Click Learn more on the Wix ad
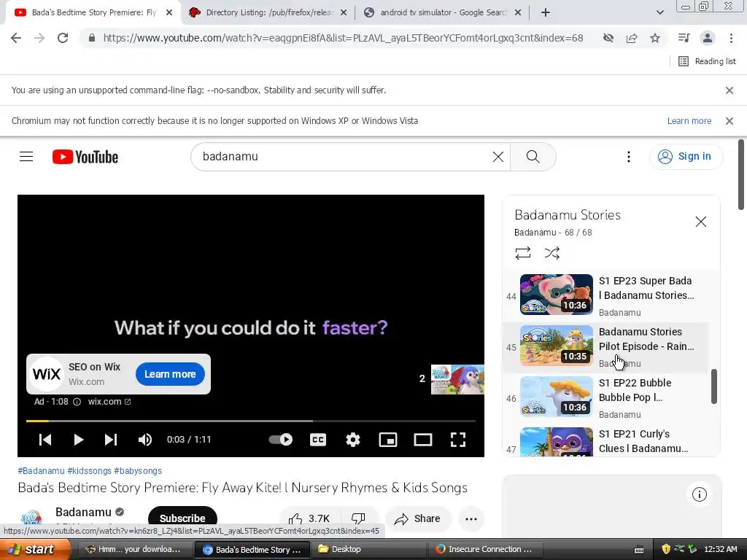The width and height of the screenshot is (747, 560). coord(170,374)
